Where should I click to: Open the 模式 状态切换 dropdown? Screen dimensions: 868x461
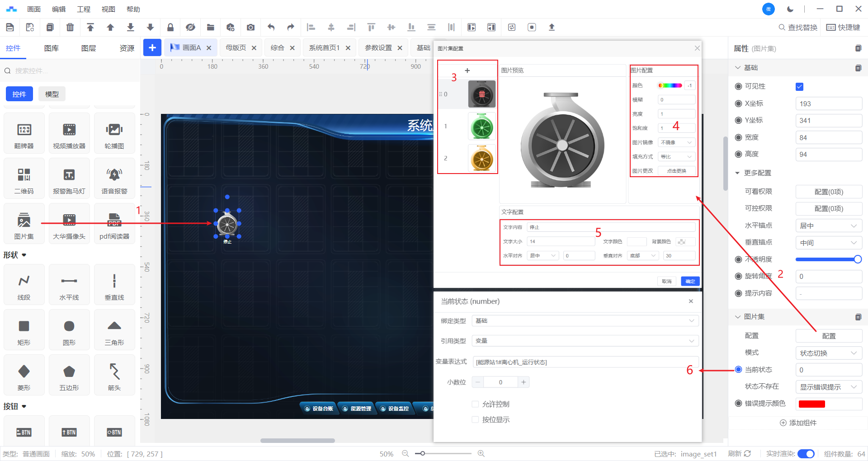pyautogui.click(x=828, y=353)
